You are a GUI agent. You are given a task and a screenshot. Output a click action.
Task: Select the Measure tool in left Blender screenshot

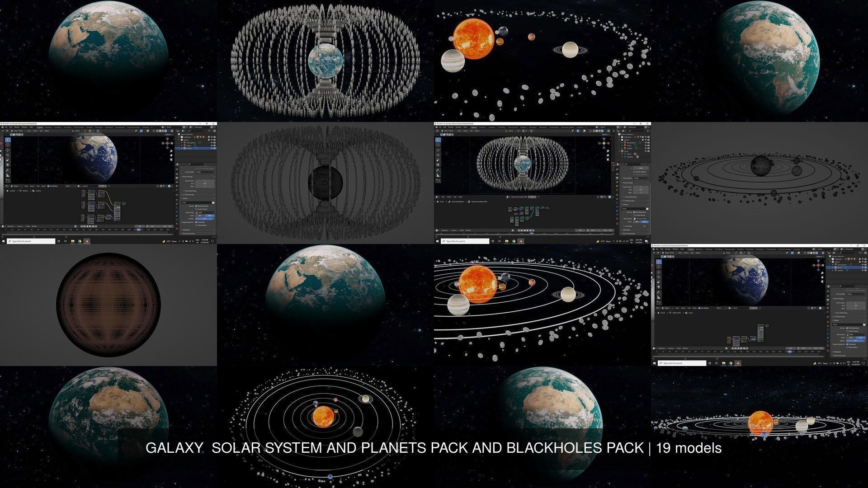tap(8, 175)
